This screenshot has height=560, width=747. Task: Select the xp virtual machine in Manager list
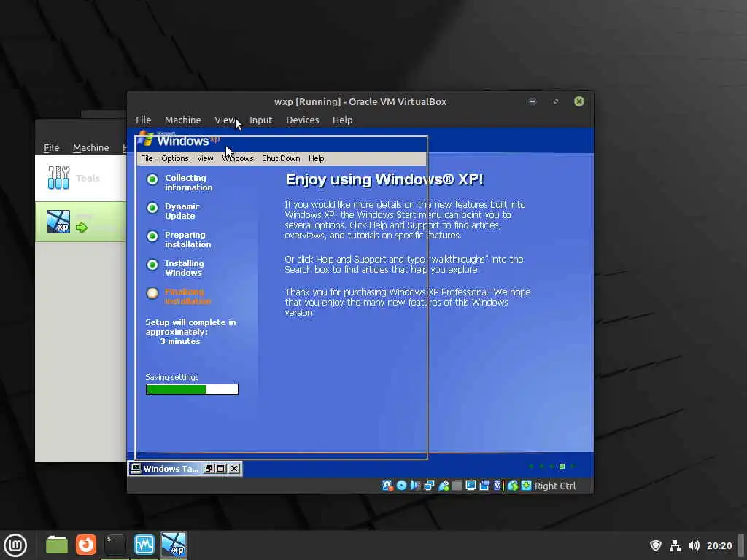click(x=80, y=222)
